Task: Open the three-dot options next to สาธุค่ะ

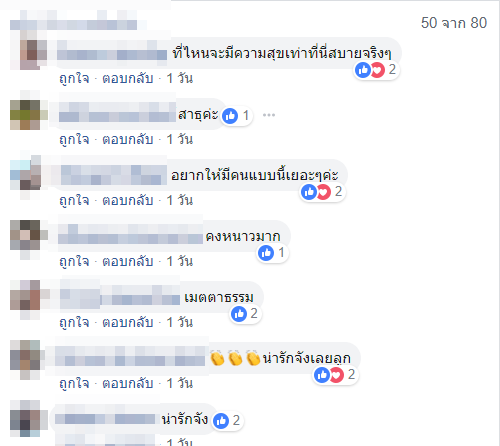Action: coord(269,115)
